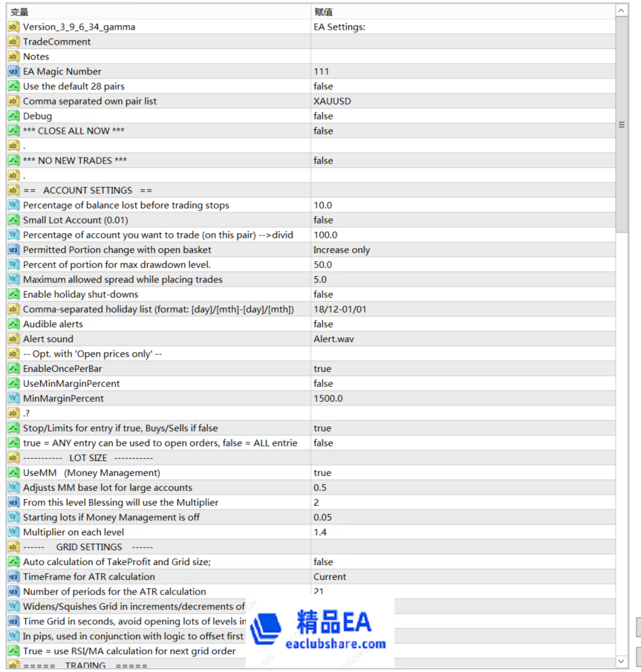Click the icon next to Multiplier on each level

[x=13, y=532]
